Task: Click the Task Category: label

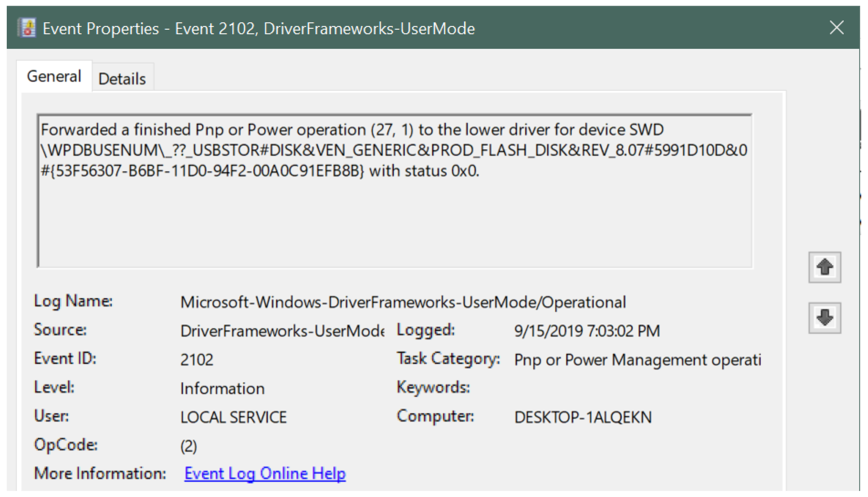Action: click(449, 359)
